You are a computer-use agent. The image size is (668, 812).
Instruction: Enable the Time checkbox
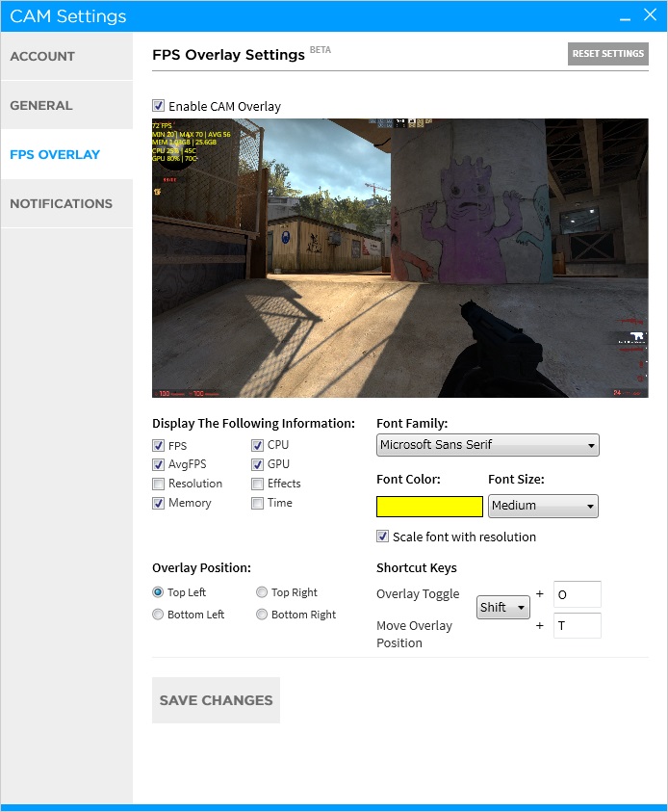coord(257,503)
